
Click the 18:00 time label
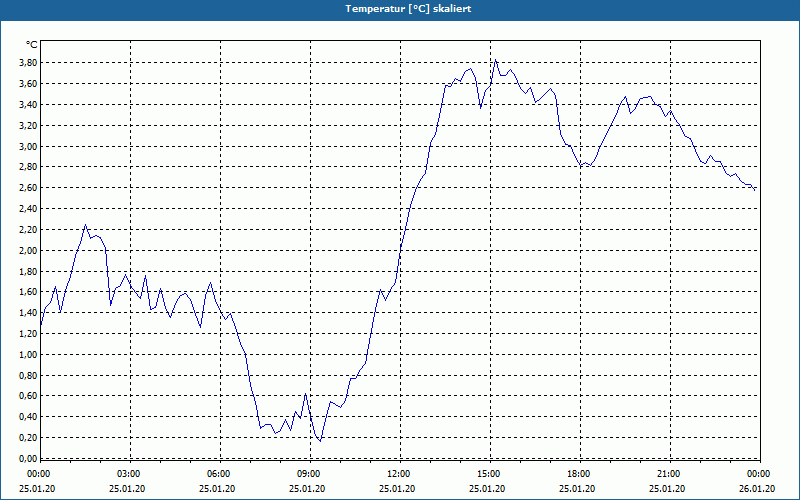coord(580,474)
